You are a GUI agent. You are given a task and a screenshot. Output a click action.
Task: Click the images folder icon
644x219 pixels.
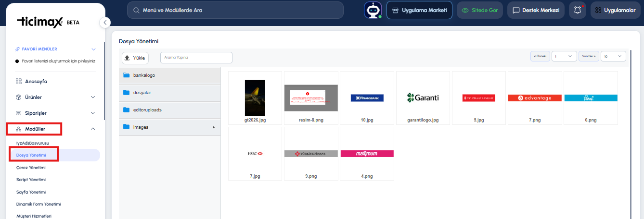(127, 127)
